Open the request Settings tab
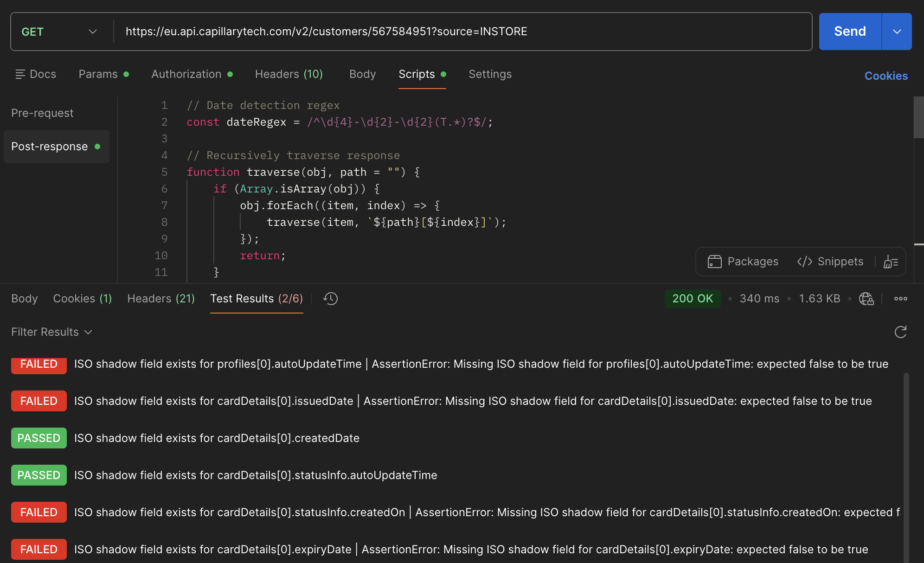Image resolution: width=924 pixels, height=563 pixels. click(x=490, y=74)
